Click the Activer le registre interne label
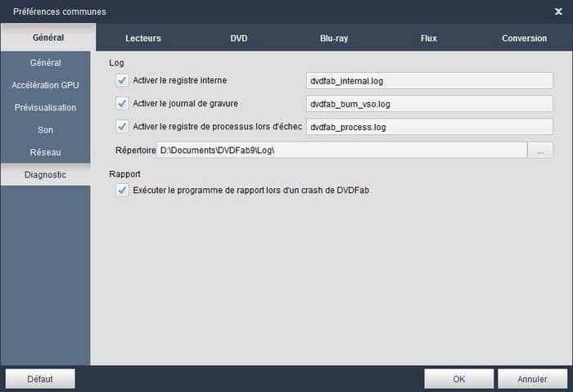The width and height of the screenshot is (573, 392). [180, 80]
